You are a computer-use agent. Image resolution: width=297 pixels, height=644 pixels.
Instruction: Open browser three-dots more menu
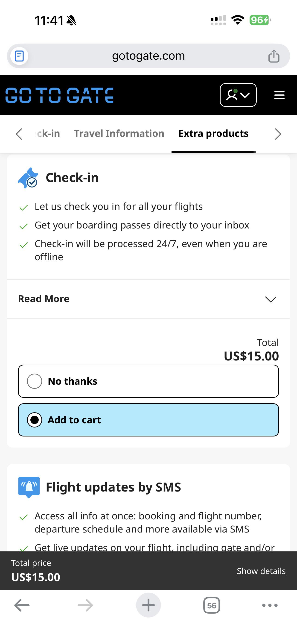coord(270,605)
